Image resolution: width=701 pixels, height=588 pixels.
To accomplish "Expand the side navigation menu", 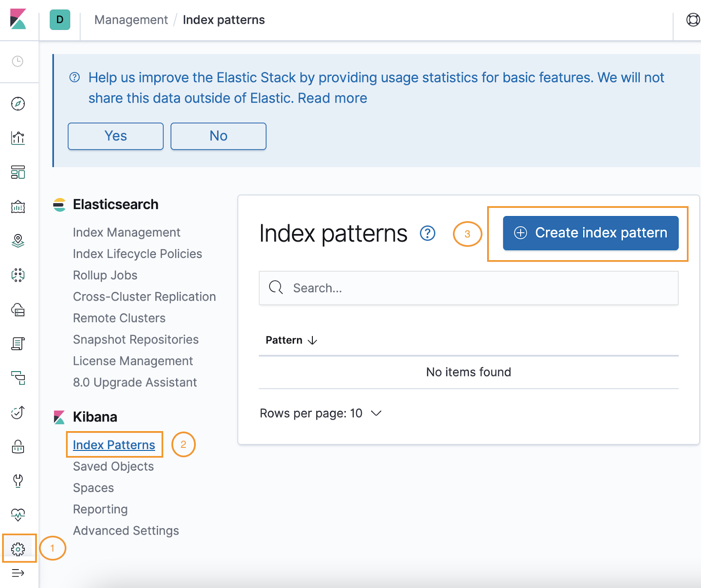I will tap(18, 573).
